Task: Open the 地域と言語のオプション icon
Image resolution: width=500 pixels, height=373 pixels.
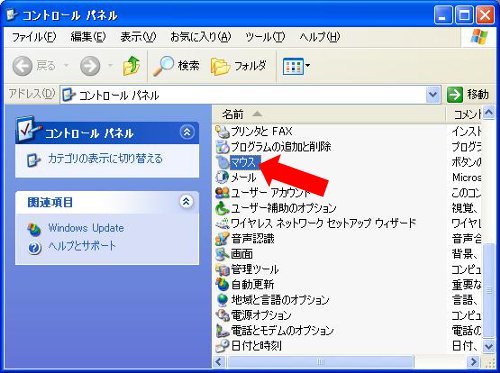Action: pos(222,300)
